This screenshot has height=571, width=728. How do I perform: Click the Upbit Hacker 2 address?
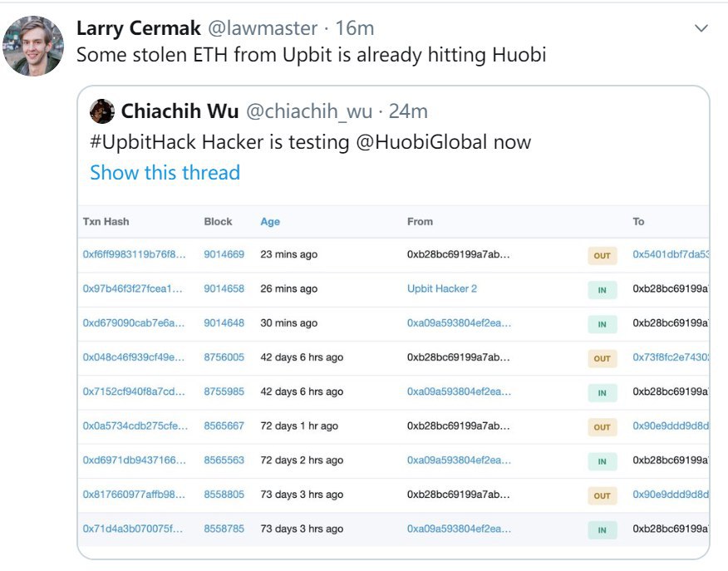click(442, 288)
